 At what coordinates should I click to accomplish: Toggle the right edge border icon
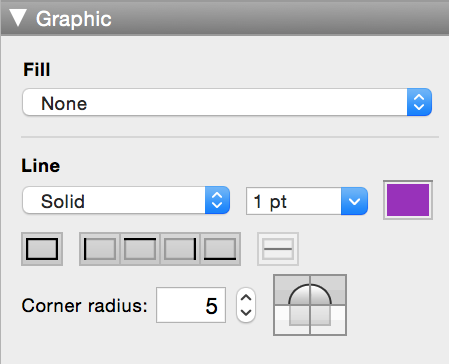click(x=180, y=249)
